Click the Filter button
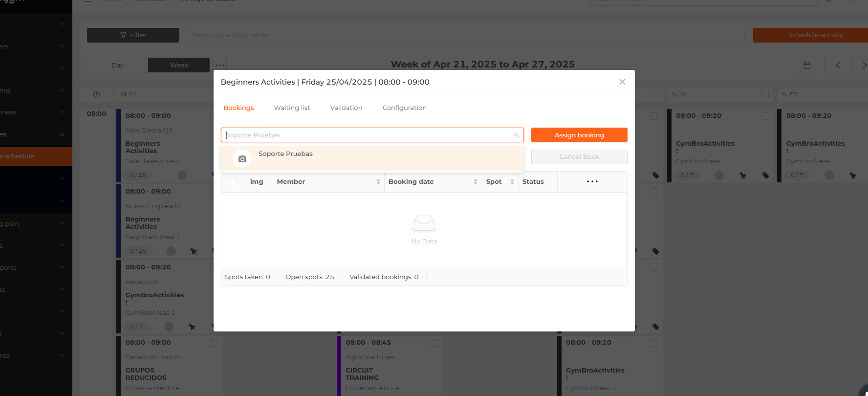The image size is (868, 396). tap(133, 35)
